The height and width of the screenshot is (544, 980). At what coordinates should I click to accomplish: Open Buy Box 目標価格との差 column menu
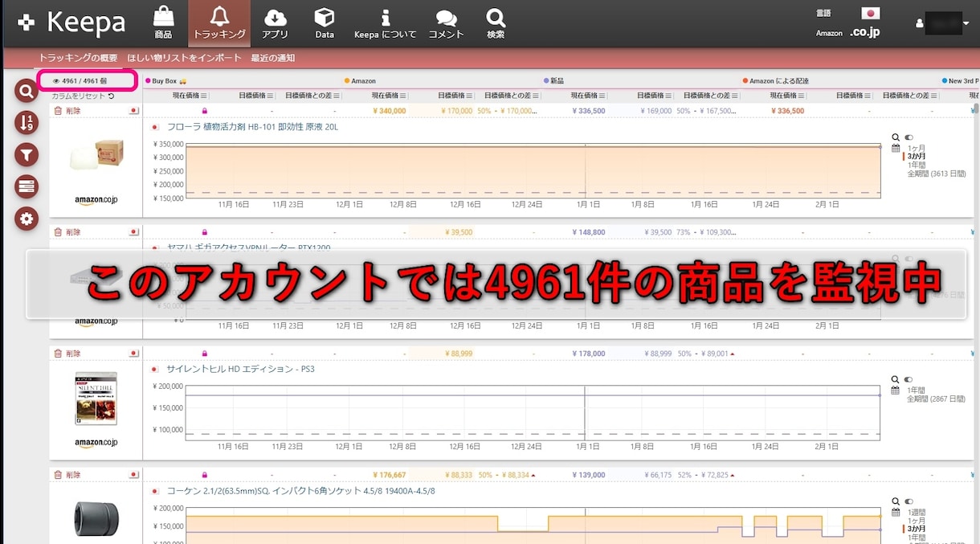click(338, 96)
